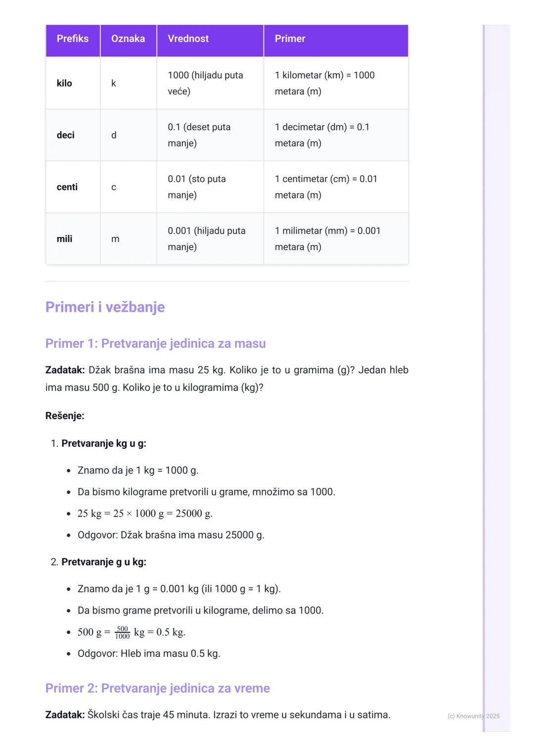534x756 pixels.
Task: Select the 'Pretvaranje kg u g:' list item
Action: pyautogui.click(x=103, y=443)
